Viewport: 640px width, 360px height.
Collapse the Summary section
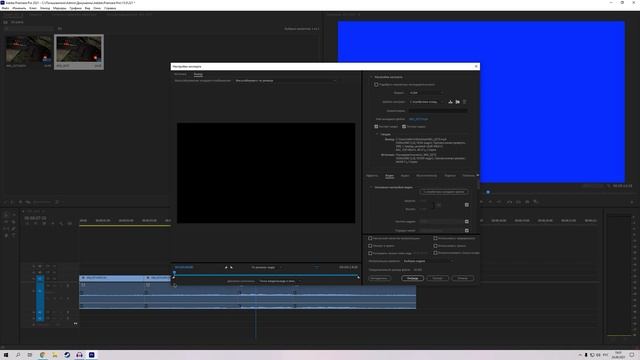377,134
